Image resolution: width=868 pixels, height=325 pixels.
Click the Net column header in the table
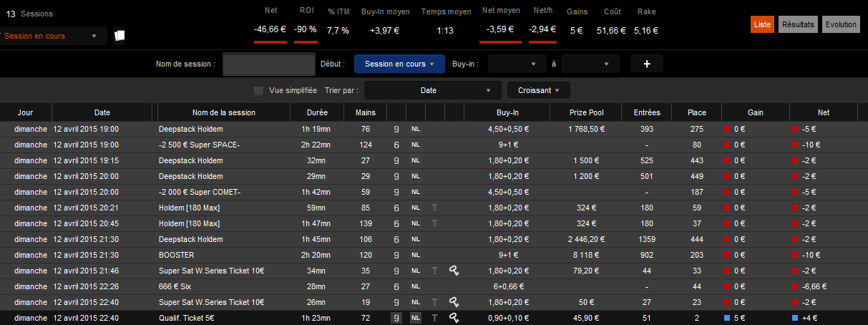click(x=823, y=112)
